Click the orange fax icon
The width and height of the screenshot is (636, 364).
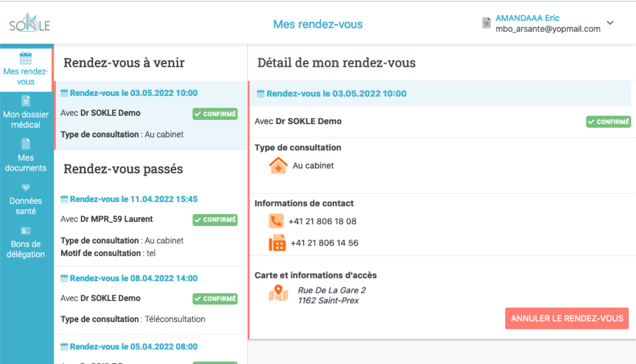click(277, 243)
